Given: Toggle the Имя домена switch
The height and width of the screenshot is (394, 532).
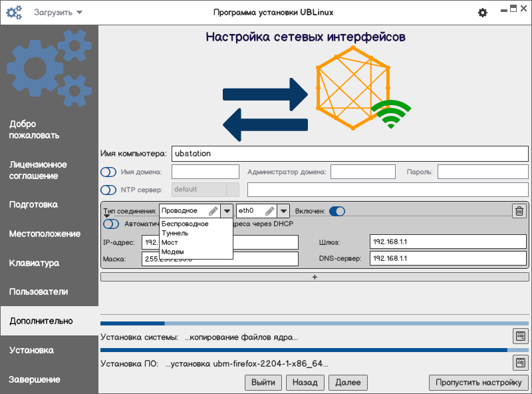Looking at the screenshot, I should 108,172.
